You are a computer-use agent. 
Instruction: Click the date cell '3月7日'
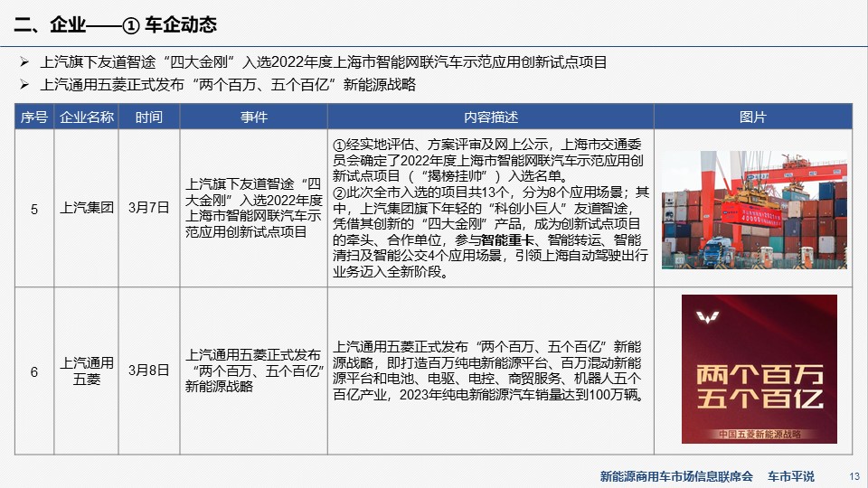click(149, 208)
